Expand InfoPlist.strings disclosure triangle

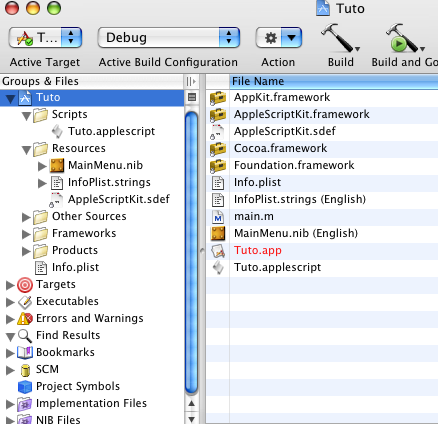[42, 183]
